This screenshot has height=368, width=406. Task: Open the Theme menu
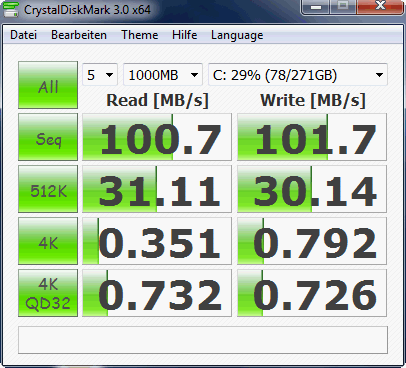pyautogui.click(x=139, y=35)
